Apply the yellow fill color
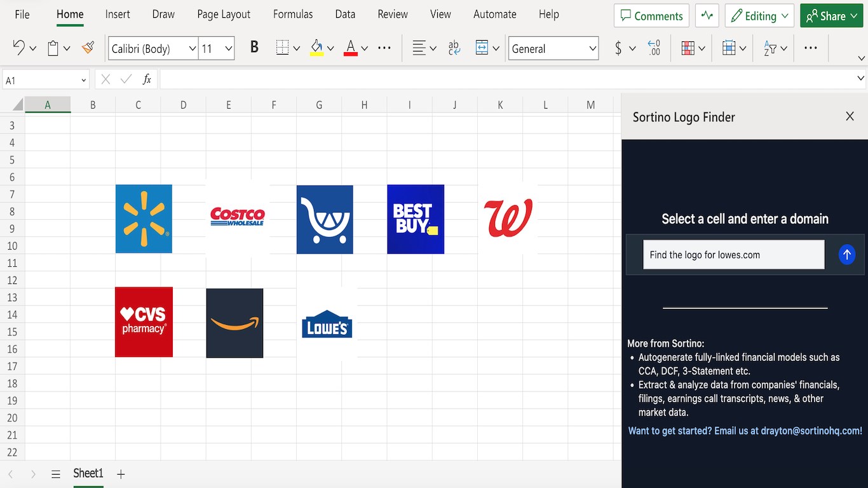The image size is (868, 488). pos(316,48)
